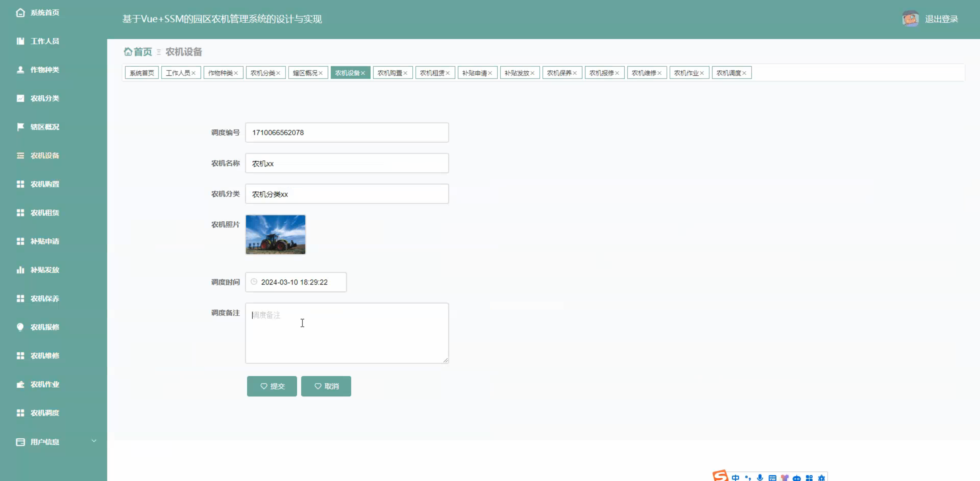The width and height of the screenshot is (980, 481).
Task: Click the clock icon in the 调度时间 field
Action: tap(254, 282)
